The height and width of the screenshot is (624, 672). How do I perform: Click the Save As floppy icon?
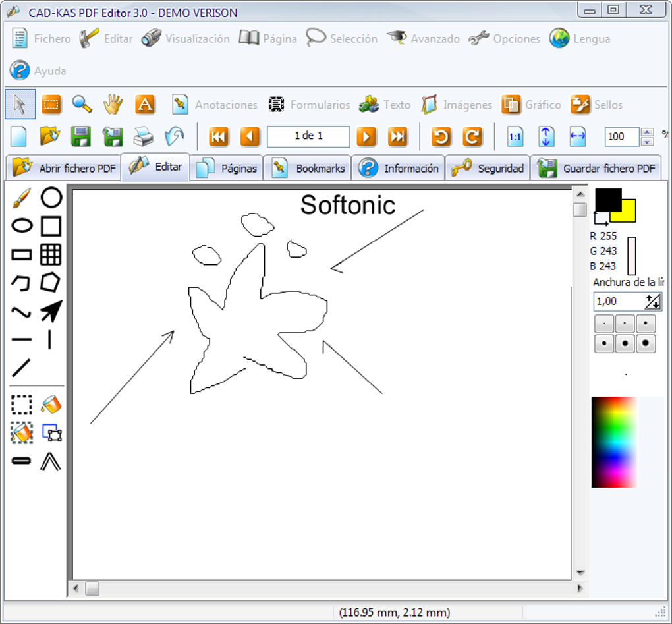113,136
